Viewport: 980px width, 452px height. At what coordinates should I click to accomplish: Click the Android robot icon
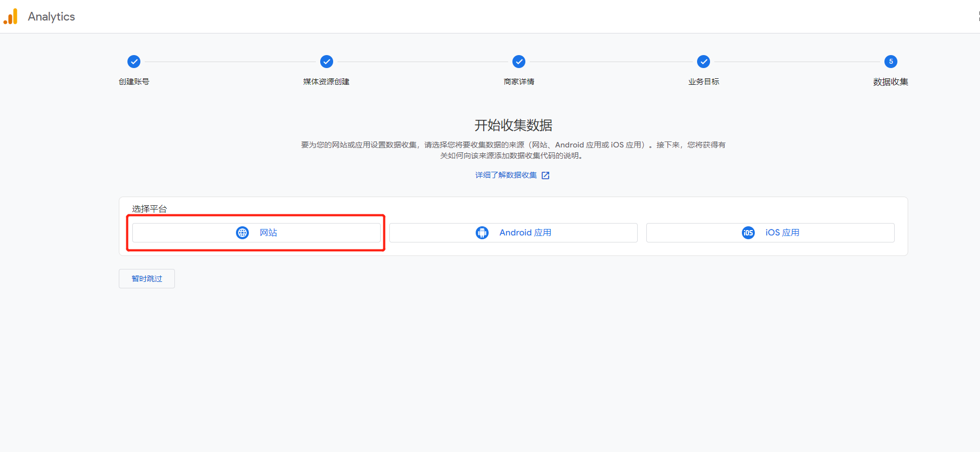(x=482, y=233)
